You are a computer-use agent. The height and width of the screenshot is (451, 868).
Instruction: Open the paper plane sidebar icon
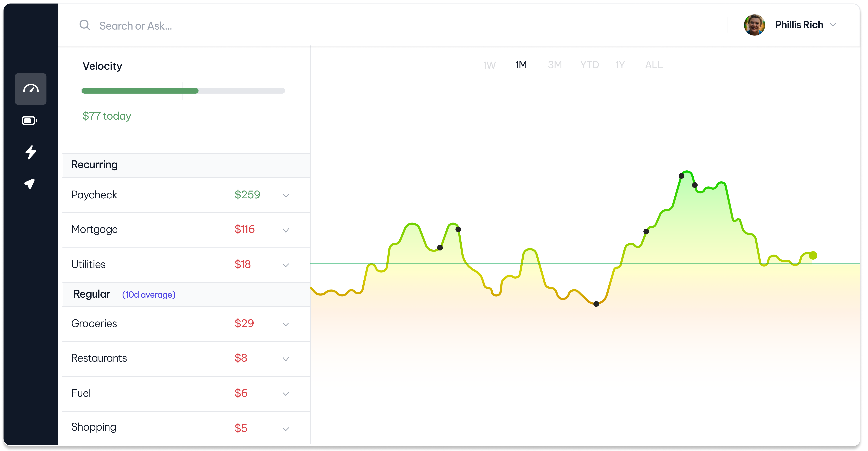click(x=30, y=183)
